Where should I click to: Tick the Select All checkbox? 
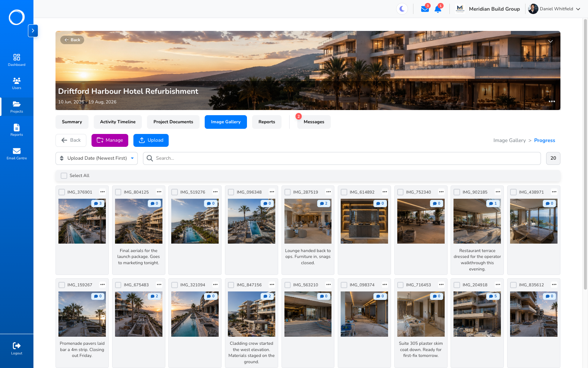pos(64,176)
